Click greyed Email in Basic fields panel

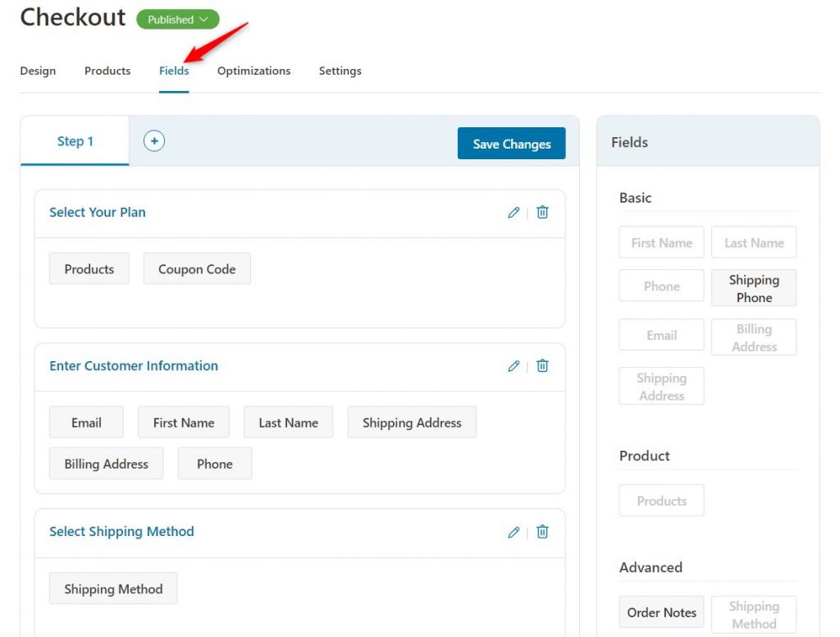662,335
